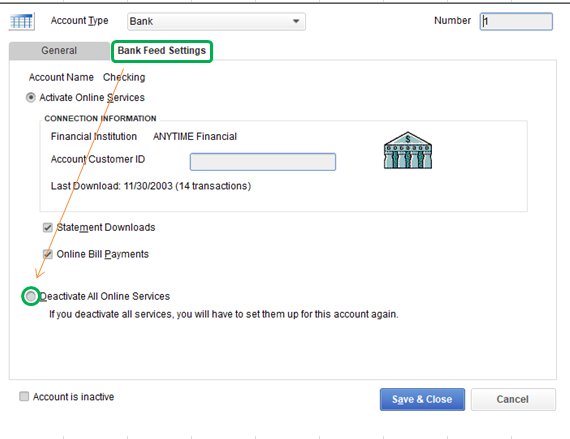Open the Bank Feed Settings tab
The width and height of the screenshot is (570, 439).
pyautogui.click(x=162, y=51)
